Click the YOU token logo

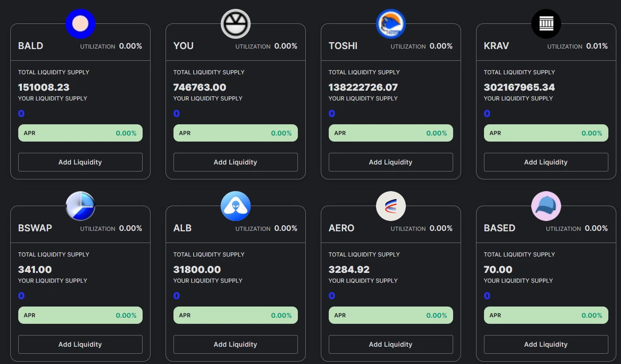click(236, 24)
